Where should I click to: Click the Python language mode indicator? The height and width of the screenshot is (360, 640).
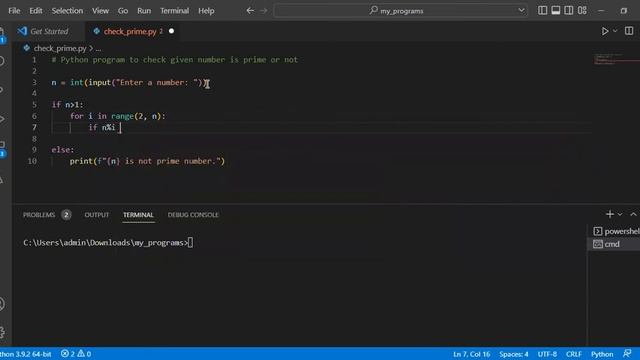(x=602, y=354)
